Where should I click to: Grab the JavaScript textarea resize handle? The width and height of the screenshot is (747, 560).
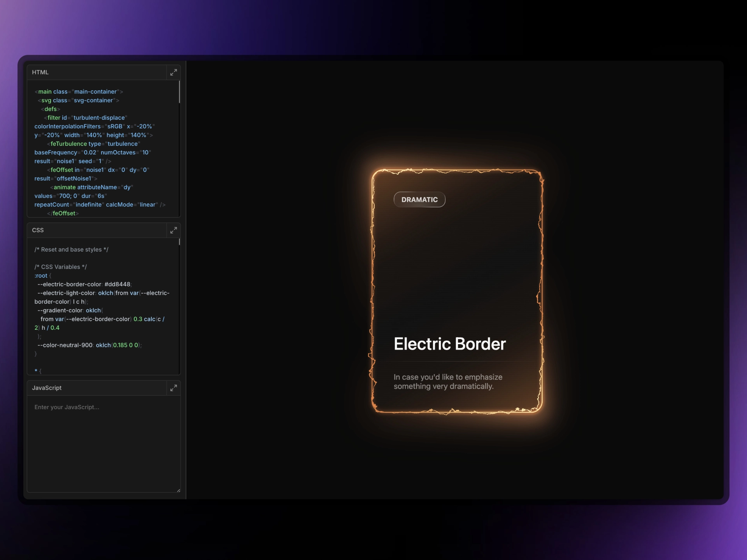[x=179, y=490]
